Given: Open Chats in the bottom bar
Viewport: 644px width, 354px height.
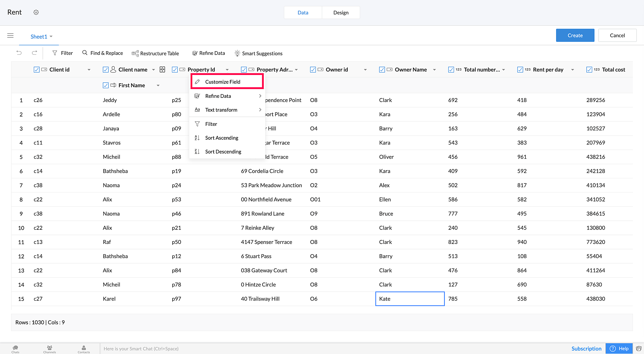Looking at the screenshot, I should 15,349.
